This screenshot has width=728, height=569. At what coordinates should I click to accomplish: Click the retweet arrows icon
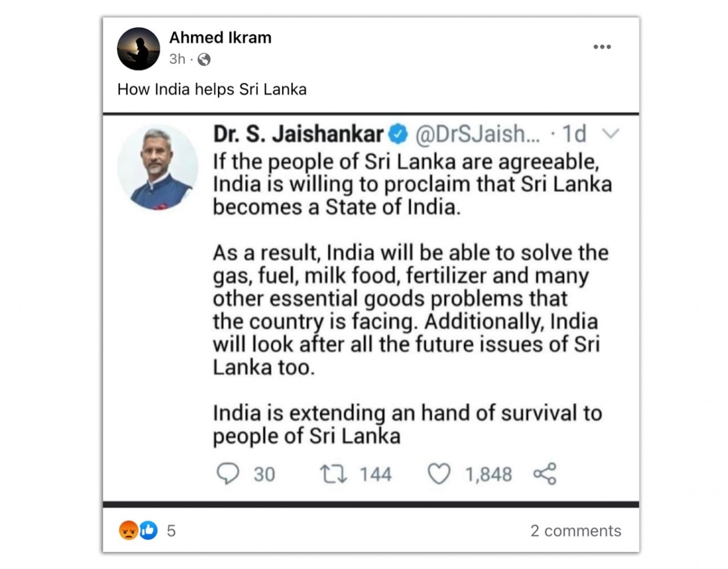(x=333, y=474)
